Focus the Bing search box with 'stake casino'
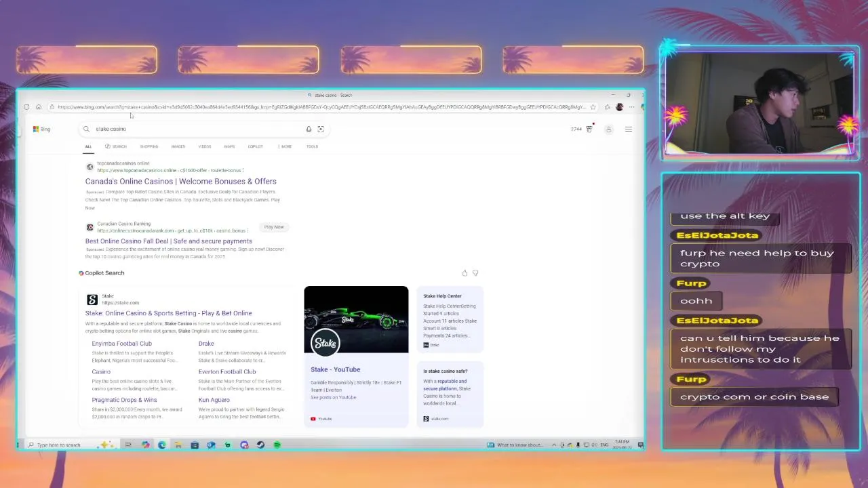This screenshot has width=868, height=488. pos(203,129)
